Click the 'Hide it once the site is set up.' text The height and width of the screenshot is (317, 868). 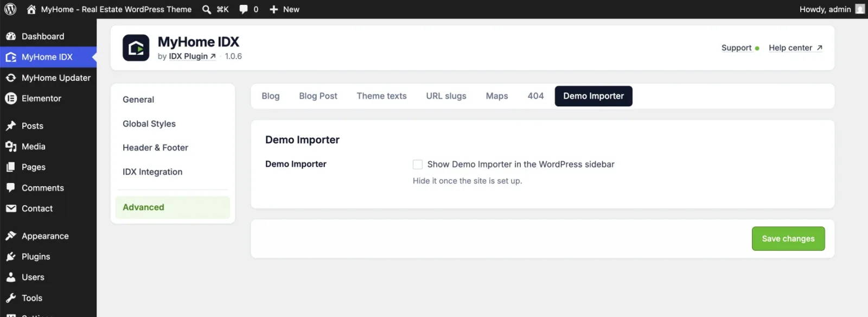(x=467, y=181)
